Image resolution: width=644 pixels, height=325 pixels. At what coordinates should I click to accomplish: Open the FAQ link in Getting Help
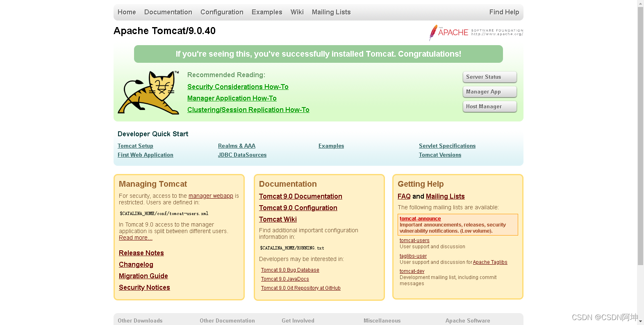pos(404,197)
